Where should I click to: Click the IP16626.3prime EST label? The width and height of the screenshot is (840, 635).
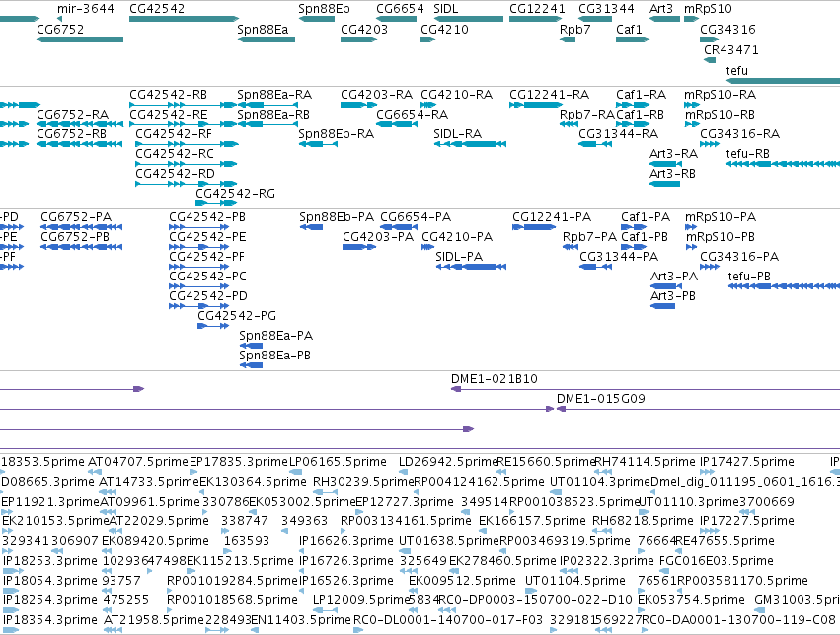point(346,541)
